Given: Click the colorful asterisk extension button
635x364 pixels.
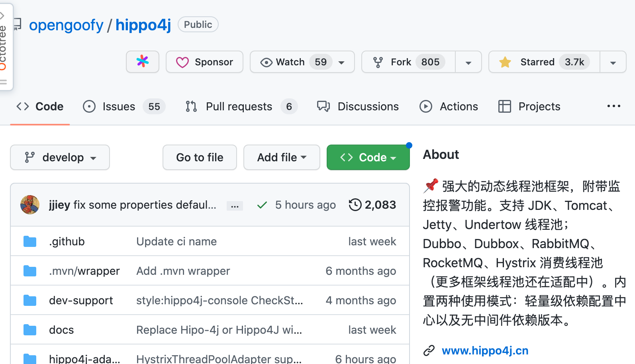Looking at the screenshot, I should [x=143, y=62].
